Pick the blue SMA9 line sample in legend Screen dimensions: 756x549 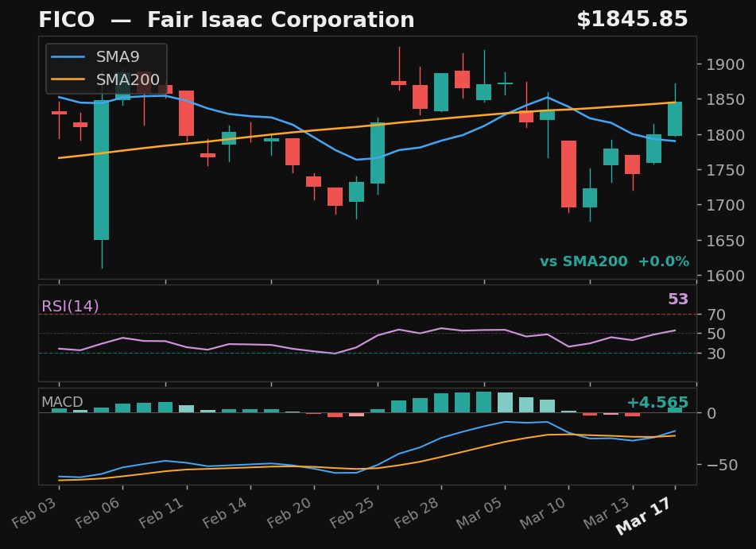68,57
